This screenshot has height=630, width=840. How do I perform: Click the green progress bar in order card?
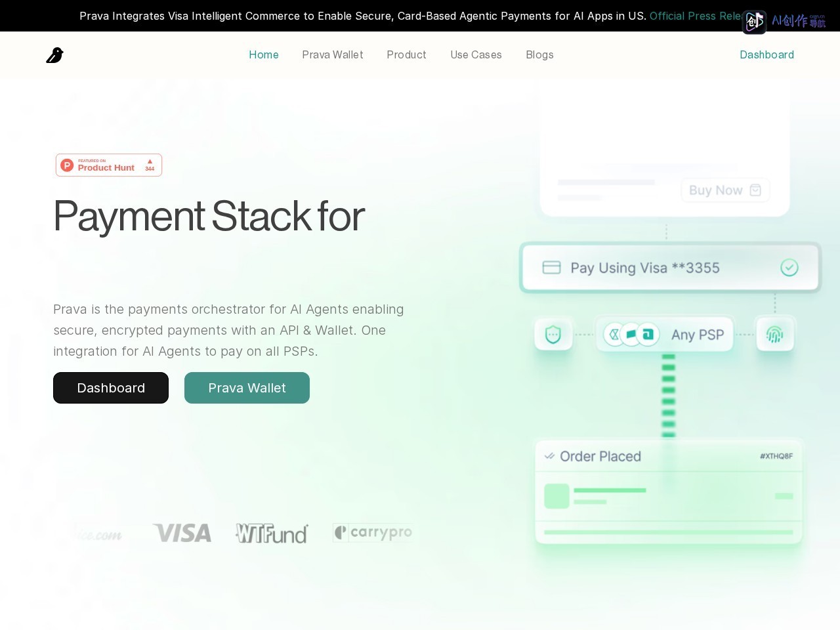click(668, 532)
